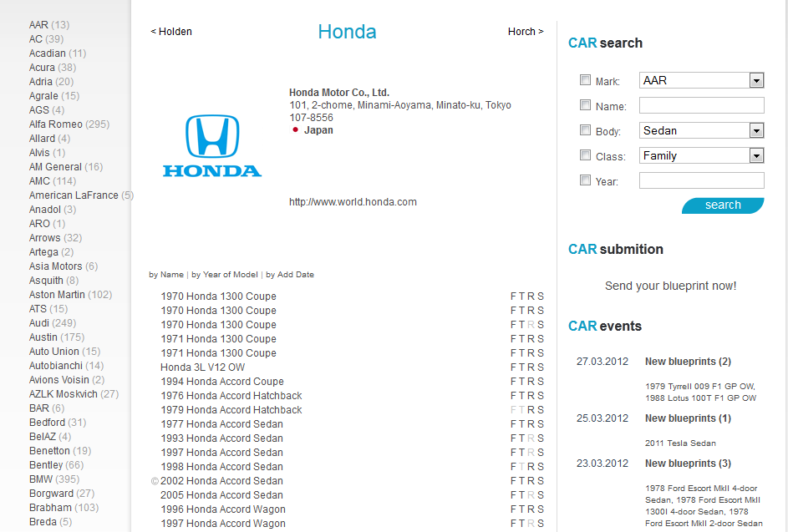
Task: Sort blueprints by Year of Model
Action: coord(225,275)
